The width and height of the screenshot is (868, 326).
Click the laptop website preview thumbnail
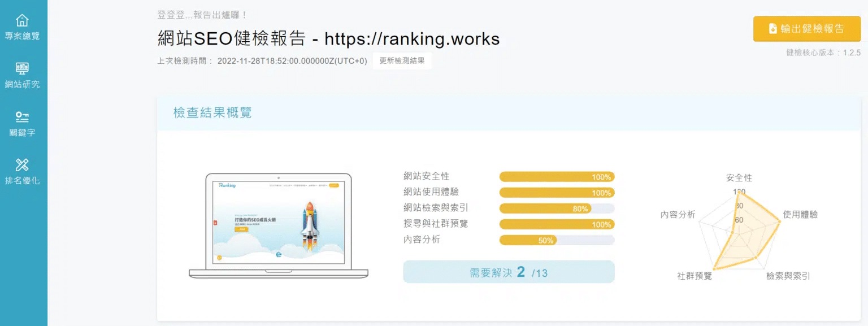click(x=278, y=222)
